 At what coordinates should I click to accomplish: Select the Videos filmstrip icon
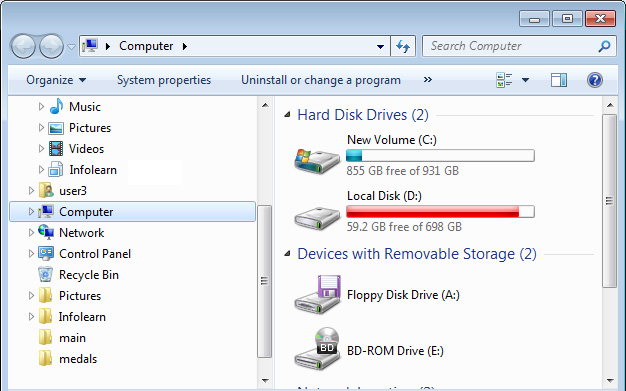pos(56,149)
